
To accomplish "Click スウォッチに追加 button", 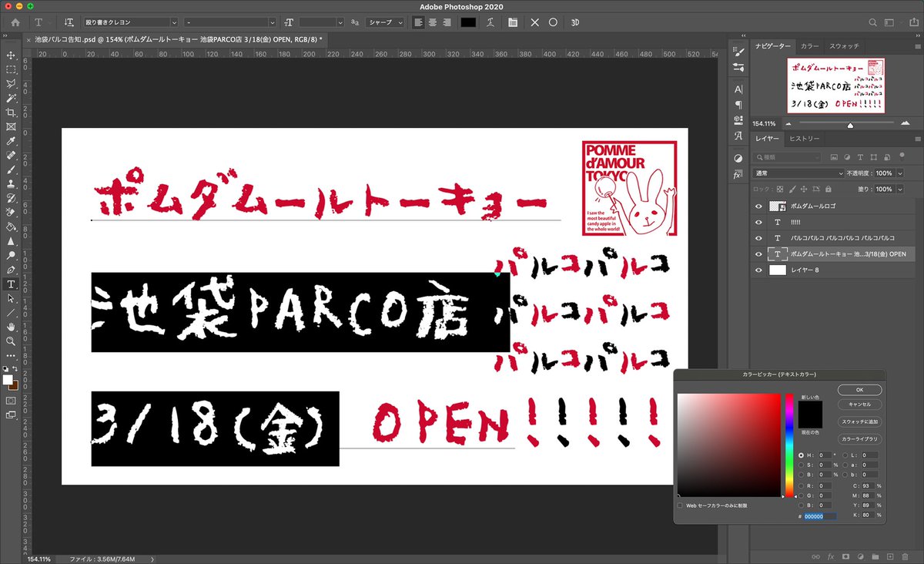I will point(859,422).
